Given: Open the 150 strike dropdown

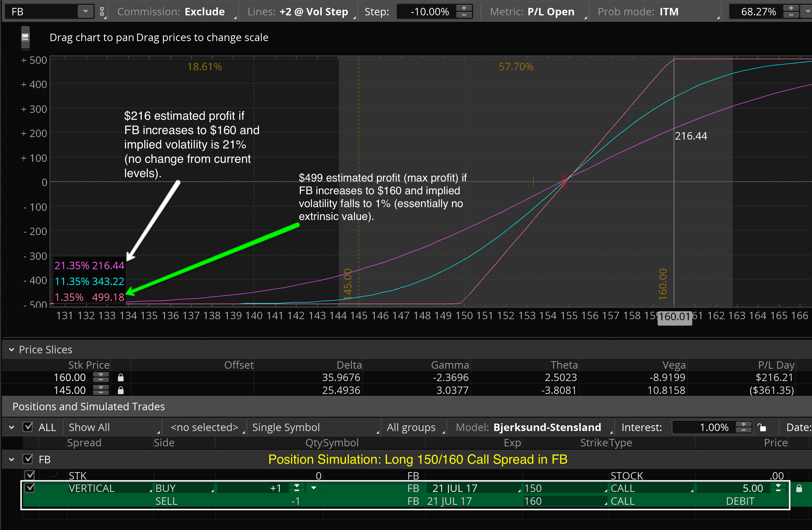Looking at the screenshot, I should click(x=565, y=488).
